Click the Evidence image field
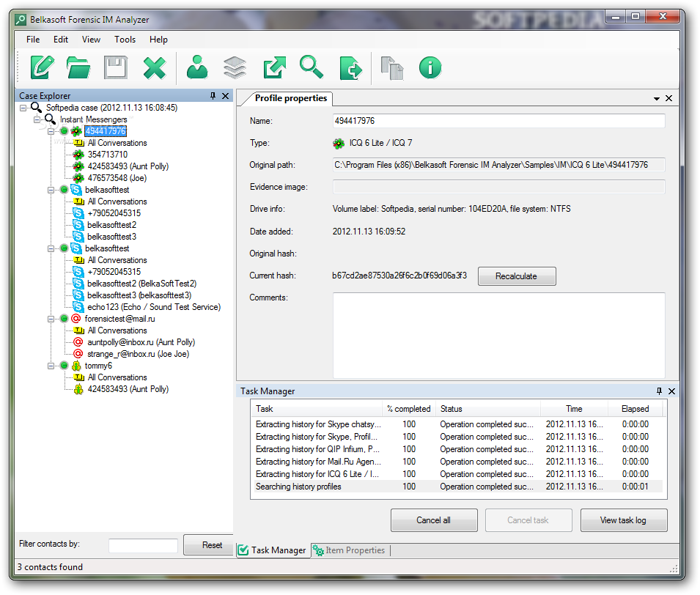This screenshot has width=700, height=595. 499,187
